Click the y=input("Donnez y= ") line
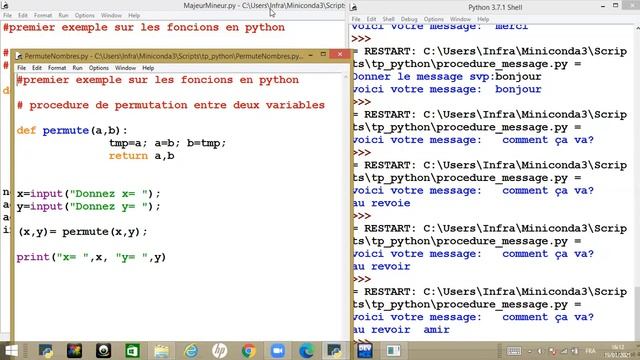Image resolution: width=640 pixels, height=360 pixels. point(89,207)
